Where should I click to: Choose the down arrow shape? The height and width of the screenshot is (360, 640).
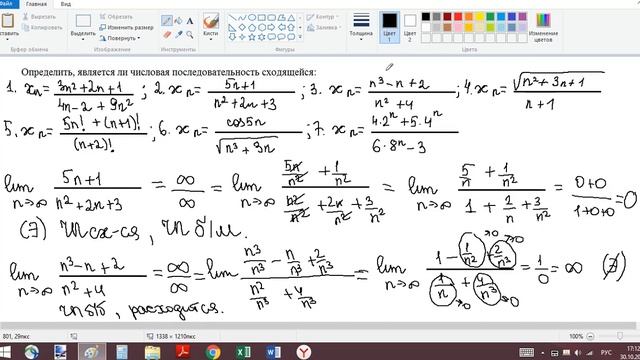pyautogui.click(x=232, y=37)
